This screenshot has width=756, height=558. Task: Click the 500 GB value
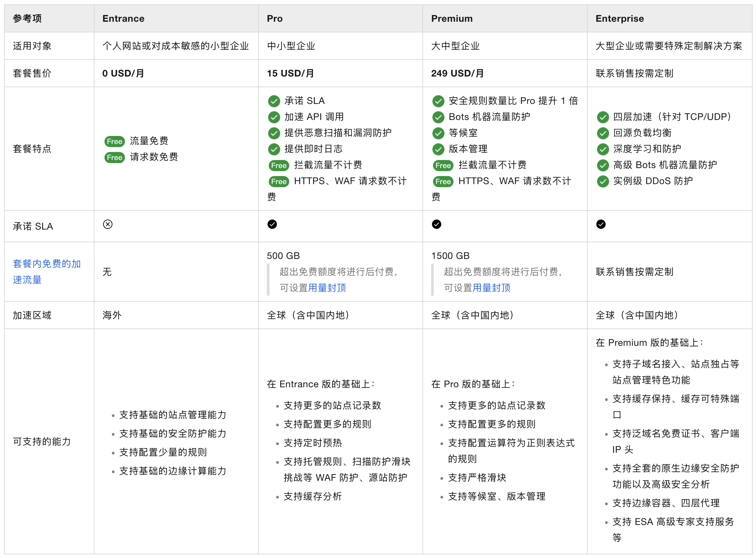coord(283,256)
